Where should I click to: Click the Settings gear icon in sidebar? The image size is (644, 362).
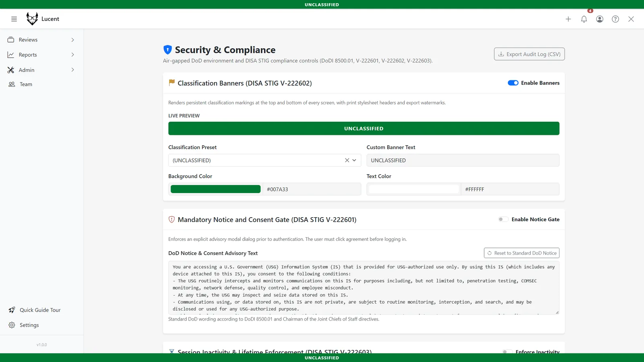click(12, 325)
